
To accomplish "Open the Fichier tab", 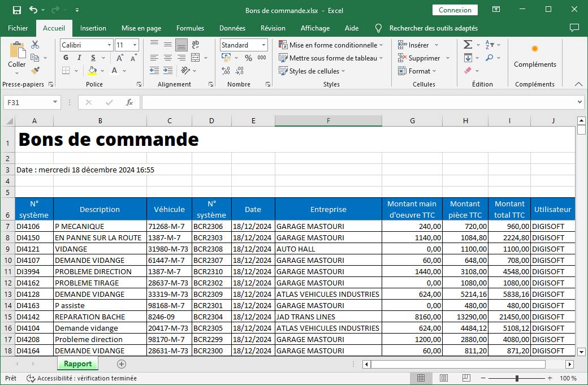I will click(x=18, y=28).
